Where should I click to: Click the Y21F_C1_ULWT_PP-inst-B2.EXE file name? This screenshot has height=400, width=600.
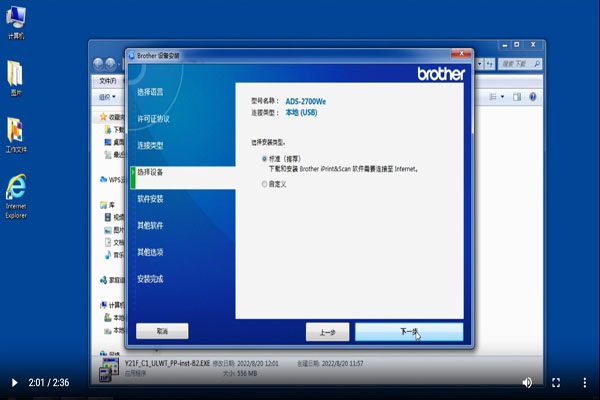[167, 363]
